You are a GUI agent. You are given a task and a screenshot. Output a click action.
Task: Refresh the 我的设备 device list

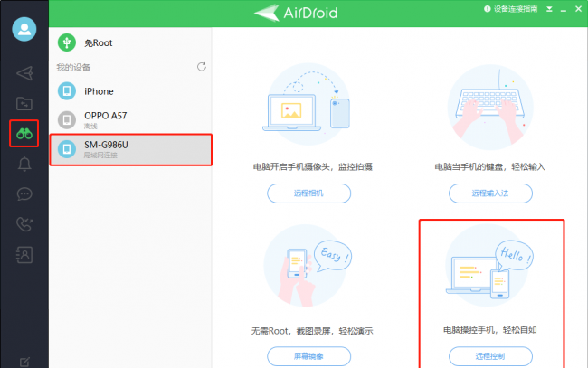[x=202, y=67]
